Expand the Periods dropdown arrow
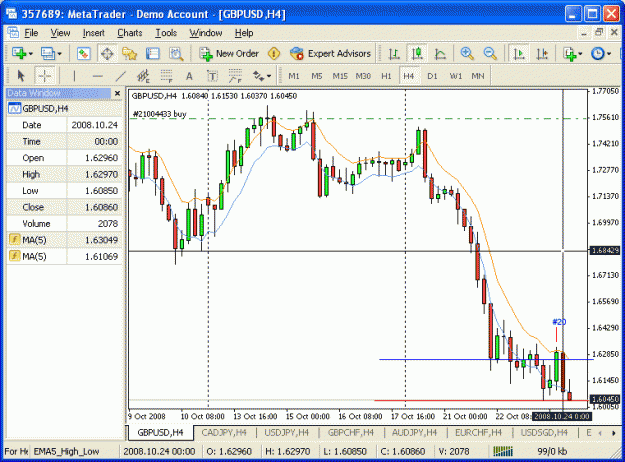Screen dimensions: 625x462 click(609, 54)
